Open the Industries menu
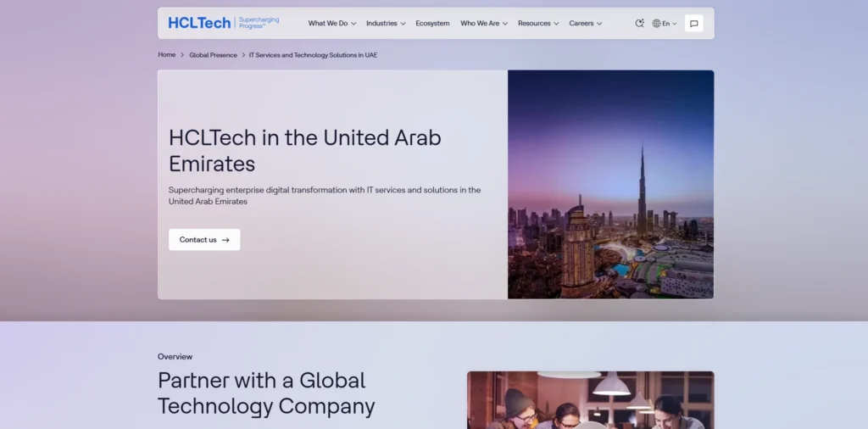The image size is (868, 429). [x=386, y=23]
